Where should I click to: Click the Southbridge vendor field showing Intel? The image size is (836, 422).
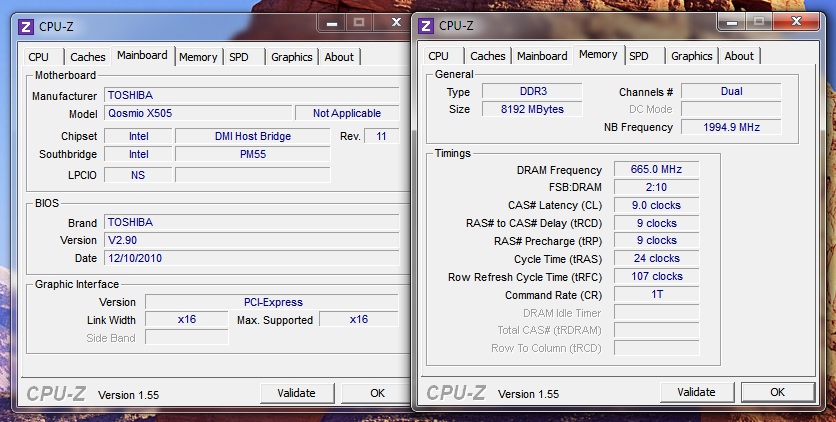click(138, 155)
